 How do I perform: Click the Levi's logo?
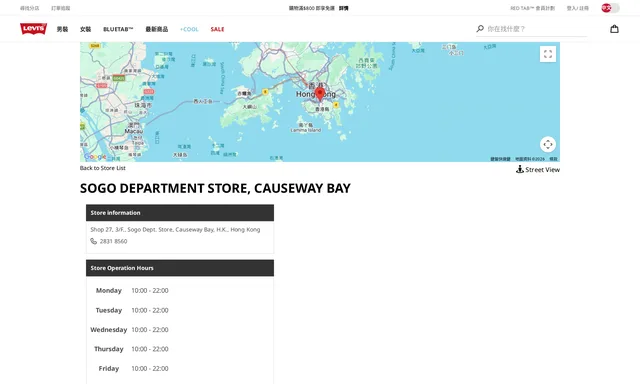click(x=33, y=29)
